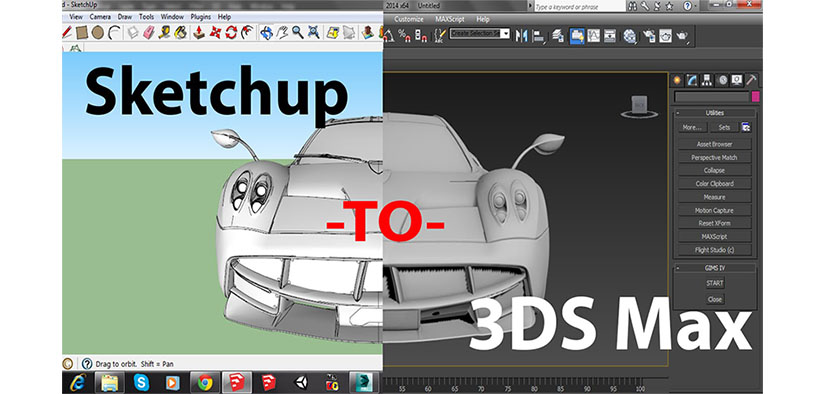The image size is (825, 394).
Task: Open the Customize menu in 3ds Max
Action: click(x=409, y=19)
